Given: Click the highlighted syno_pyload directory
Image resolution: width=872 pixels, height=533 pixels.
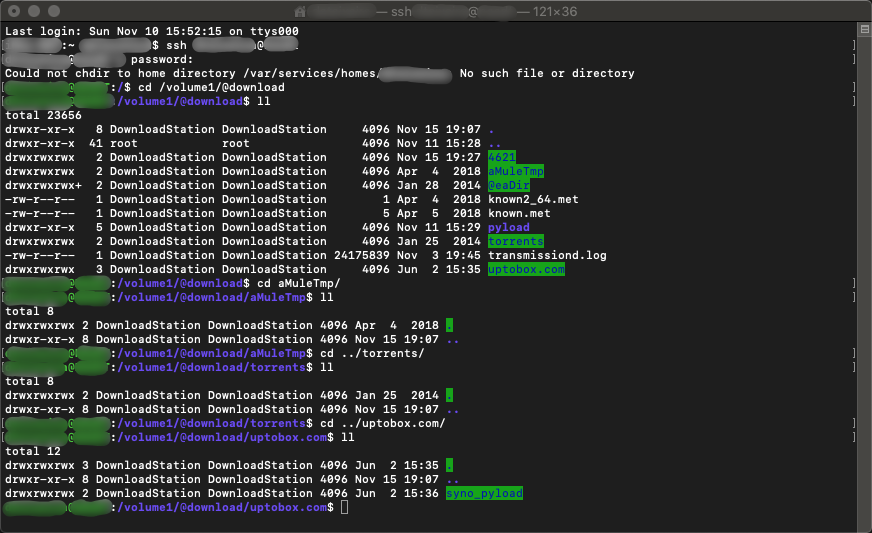Looking at the screenshot, I should pyautogui.click(x=484, y=494).
